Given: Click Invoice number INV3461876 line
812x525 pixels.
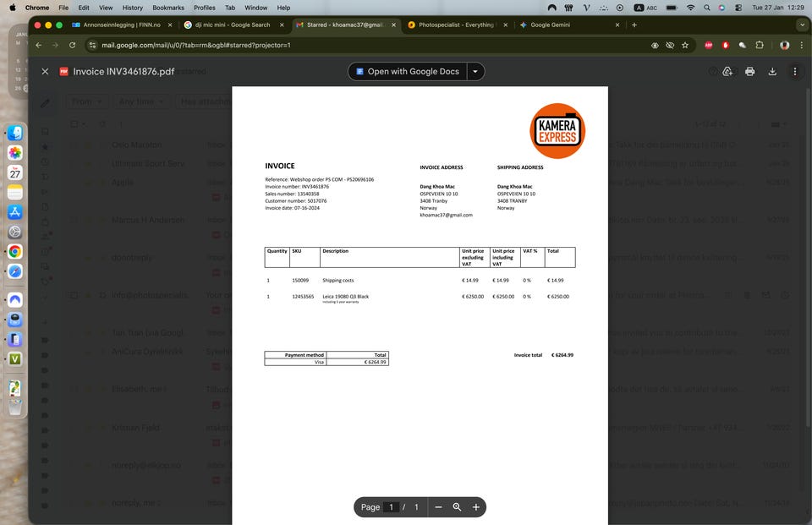Looking at the screenshot, I should click(x=297, y=186).
